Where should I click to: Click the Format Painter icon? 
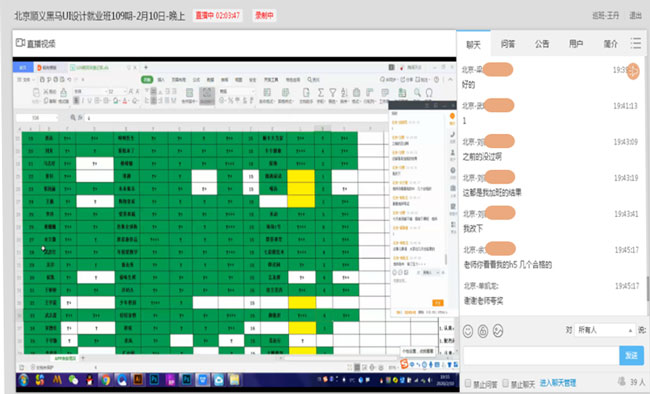click(63, 92)
